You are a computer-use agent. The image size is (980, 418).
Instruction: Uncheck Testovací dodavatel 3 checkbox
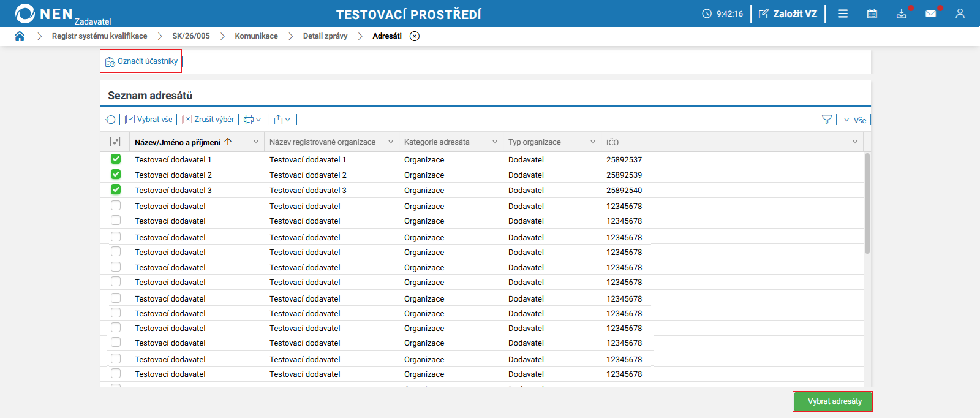pyautogui.click(x=116, y=189)
